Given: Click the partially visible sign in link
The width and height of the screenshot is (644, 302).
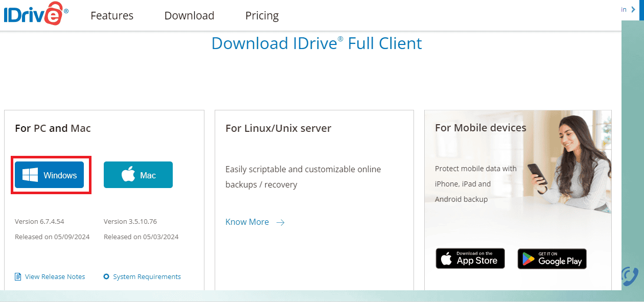Looking at the screenshot, I should pyautogui.click(x=624, y=10).
